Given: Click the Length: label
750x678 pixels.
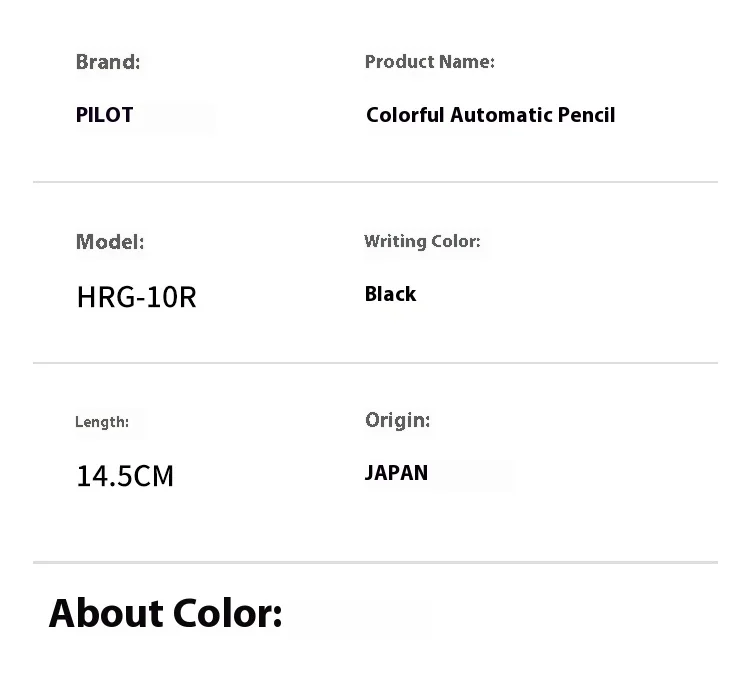Looking at the screenshot, I should pos(102,422).
